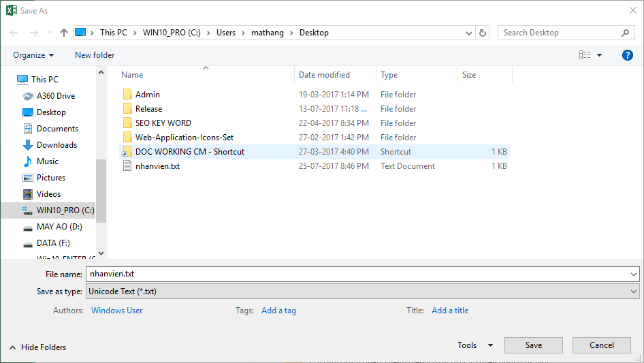The height and width of the screenshot is (363, 644).
Task: Click the Back navigation arrow
Action: [x=14, y=33]
